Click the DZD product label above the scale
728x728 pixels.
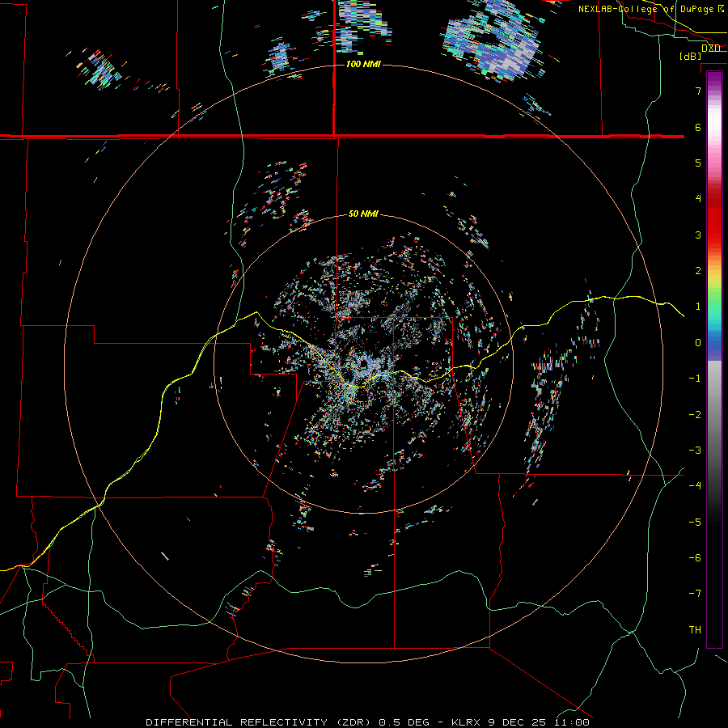711,49
